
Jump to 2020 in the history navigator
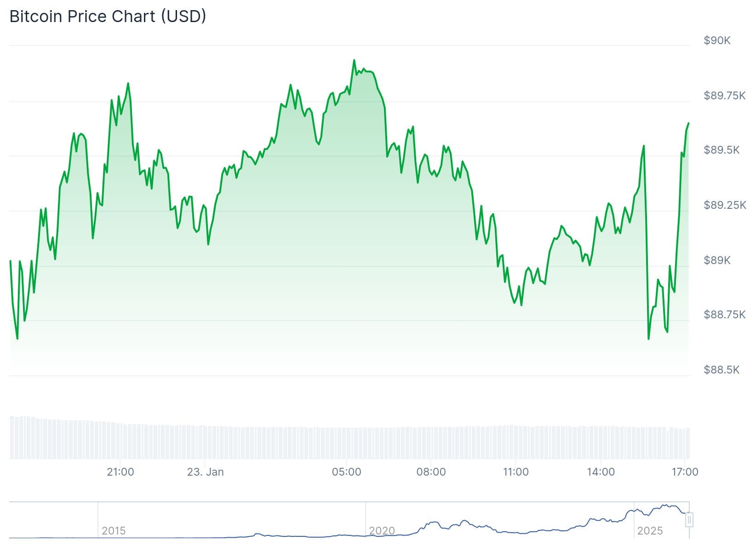[382, 531]
